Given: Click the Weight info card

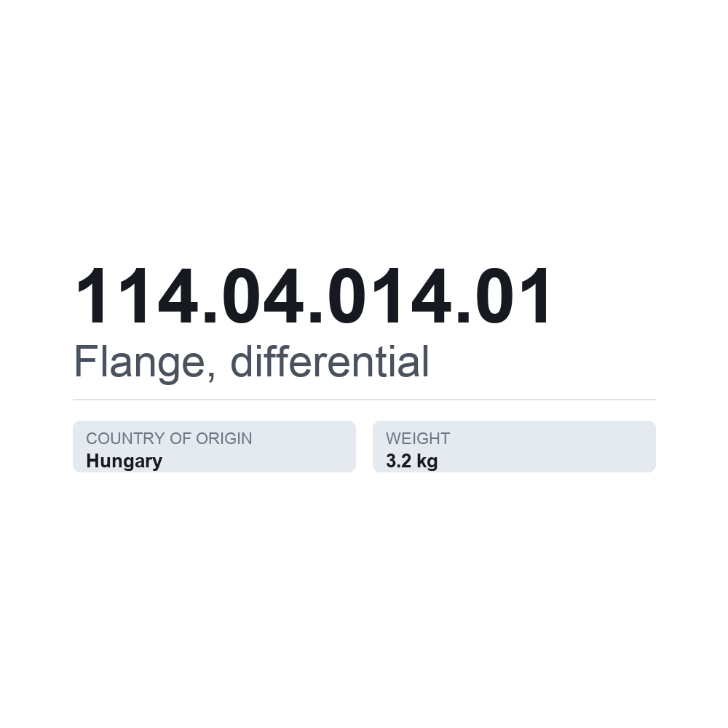Looking at the screenshot, I should pos(515,447).
